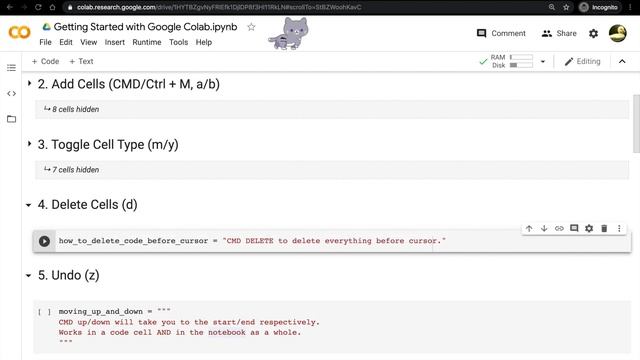Star the notebook title
Screen dimensions: 640x360
251,27
